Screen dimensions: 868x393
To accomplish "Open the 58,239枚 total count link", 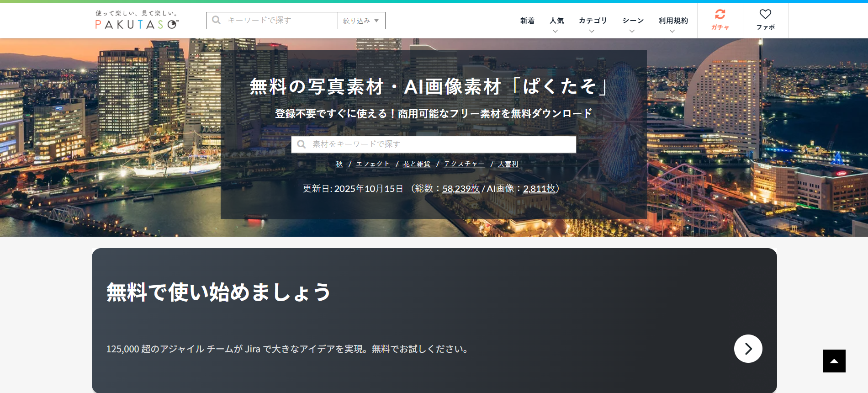I will coord(460,189).
